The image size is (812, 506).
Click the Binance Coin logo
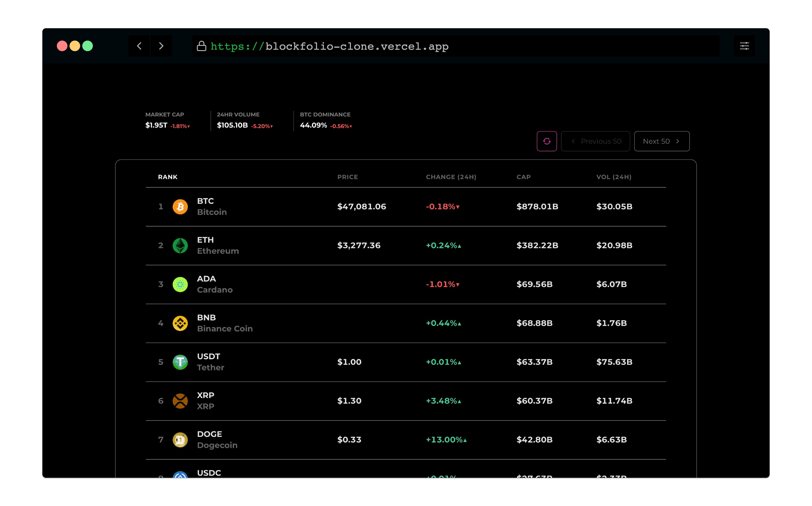(x=180, y=323)
